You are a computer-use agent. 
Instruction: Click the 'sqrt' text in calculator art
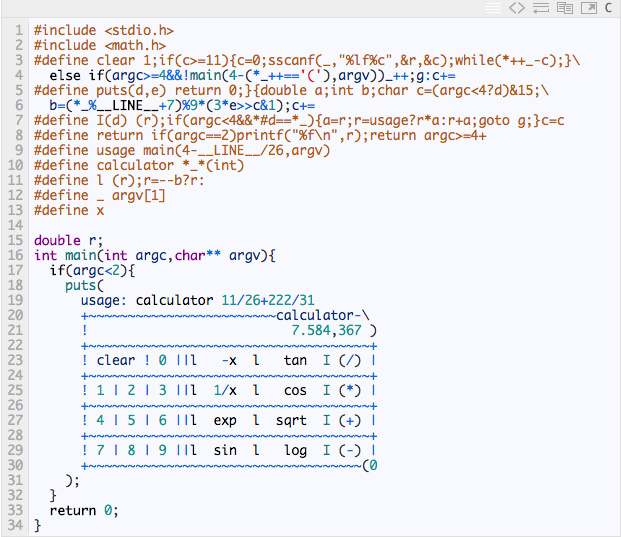point(291,421)
